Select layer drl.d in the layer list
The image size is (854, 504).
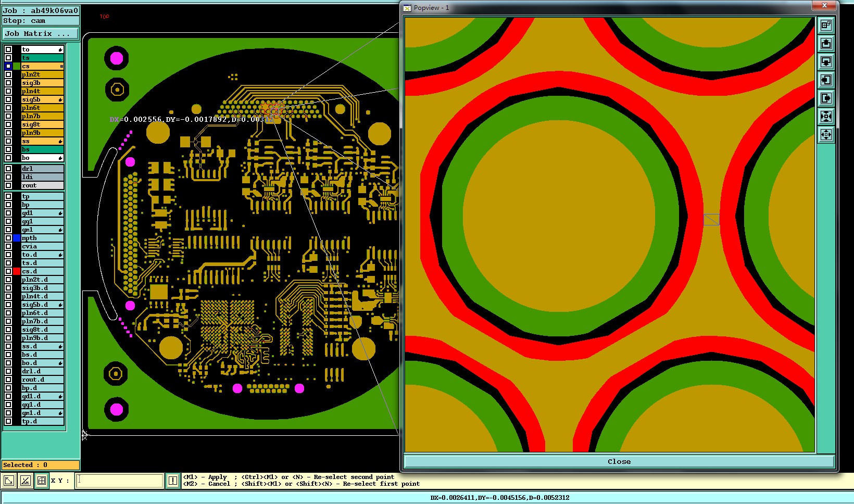(42, 371)
